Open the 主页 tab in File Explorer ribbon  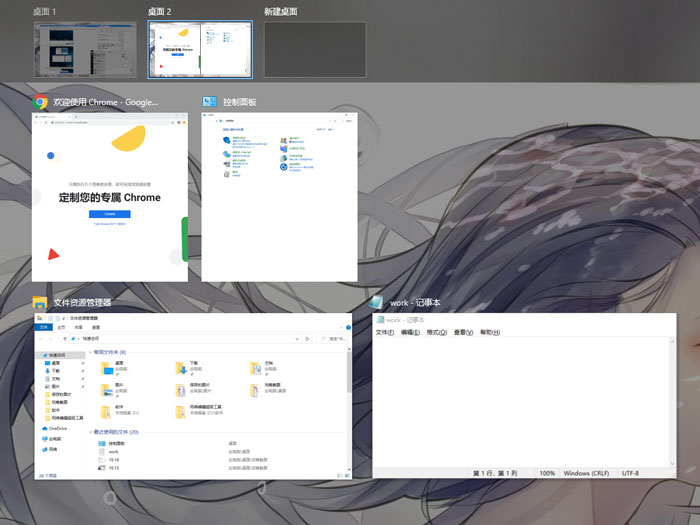pyautogui.click(x=61, y=327)
